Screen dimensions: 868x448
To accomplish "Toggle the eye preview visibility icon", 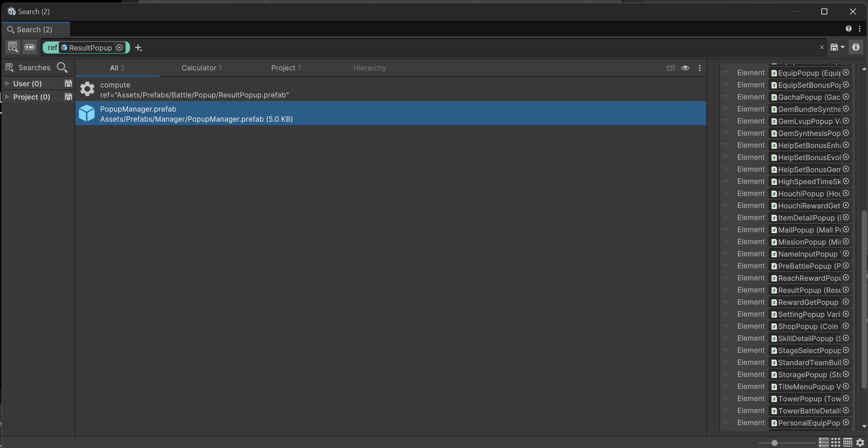I will pyautogui.click(x=685, y=68).
